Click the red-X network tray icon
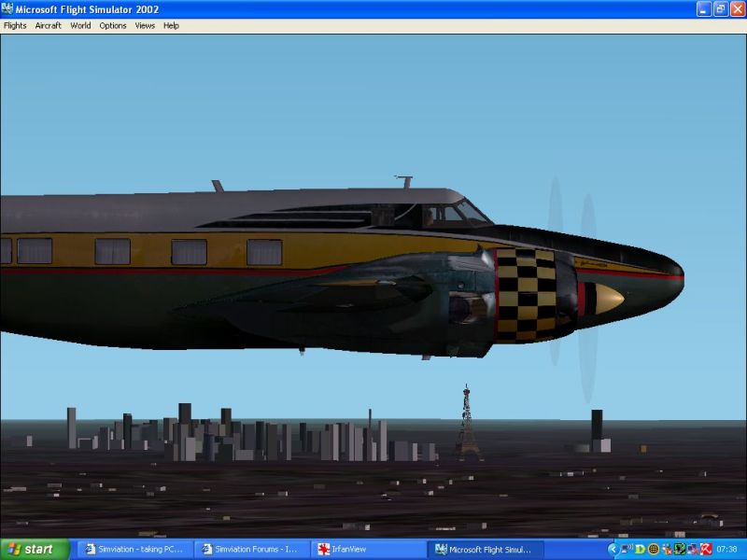 click(668, 550)
